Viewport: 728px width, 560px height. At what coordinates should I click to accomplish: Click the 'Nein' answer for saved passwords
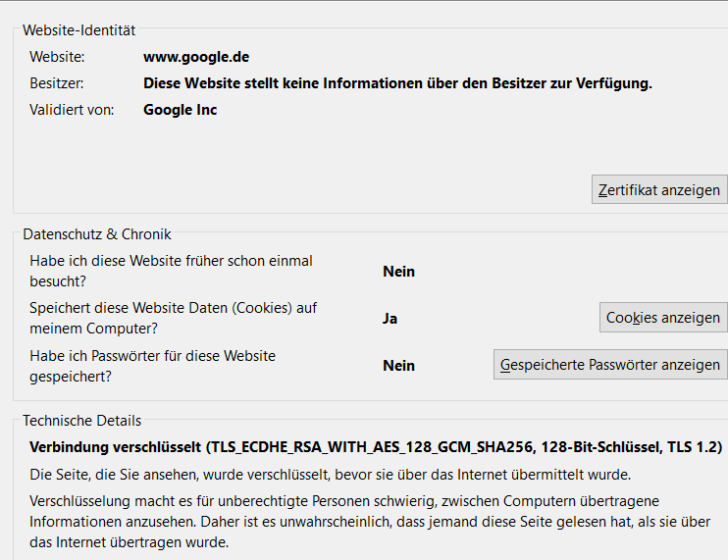[x=398, y=366]
